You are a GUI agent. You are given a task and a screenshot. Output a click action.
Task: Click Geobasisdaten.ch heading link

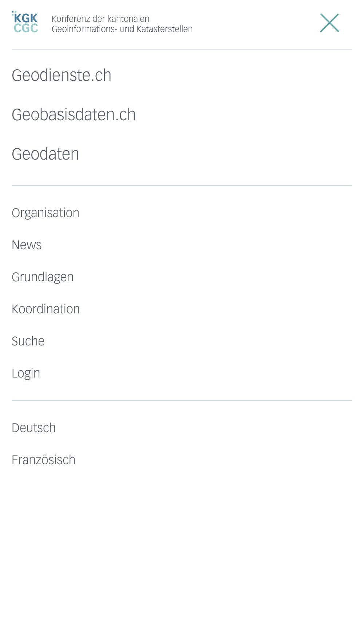(x=74, y=114)
